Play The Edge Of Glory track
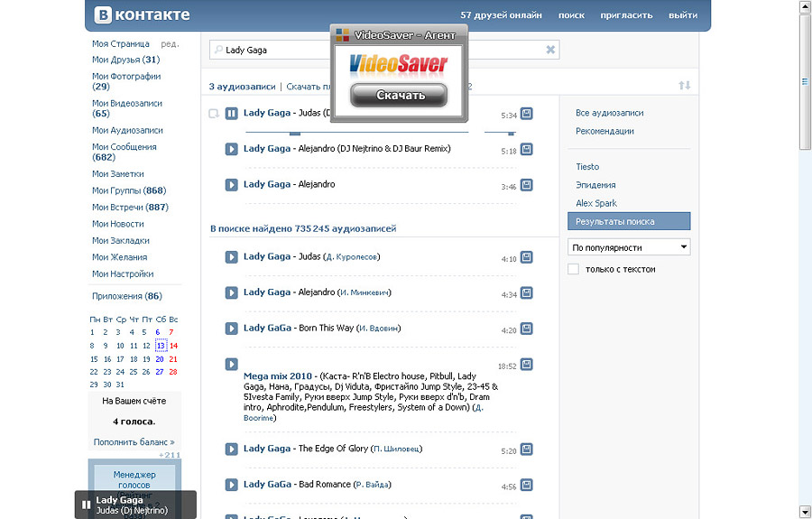The width and height of the screenshot is (812, 519). pos(231,449)
